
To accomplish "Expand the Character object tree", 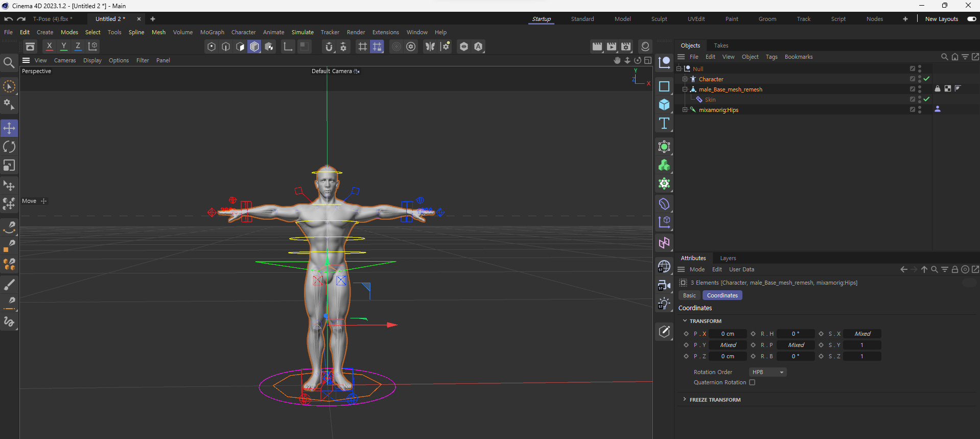I will coord(685,79).
